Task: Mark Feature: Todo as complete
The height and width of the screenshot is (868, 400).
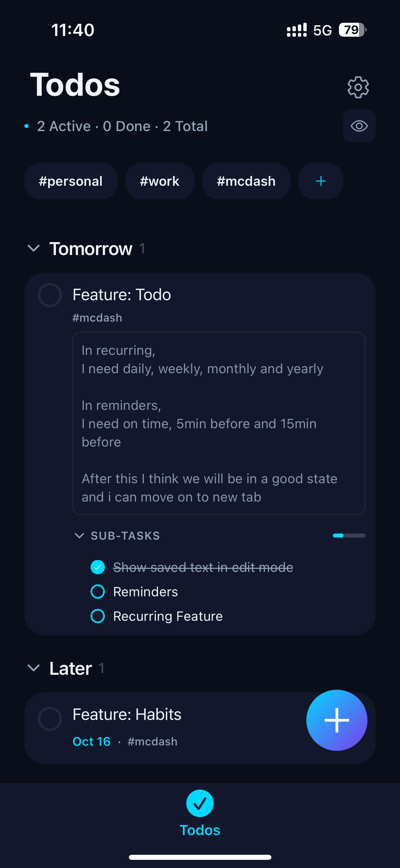Action: tap(50, 295)
